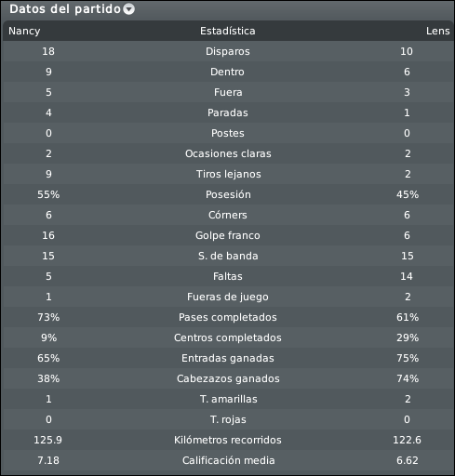
Task: Click the Faltas statistic row
Action: 228,276
